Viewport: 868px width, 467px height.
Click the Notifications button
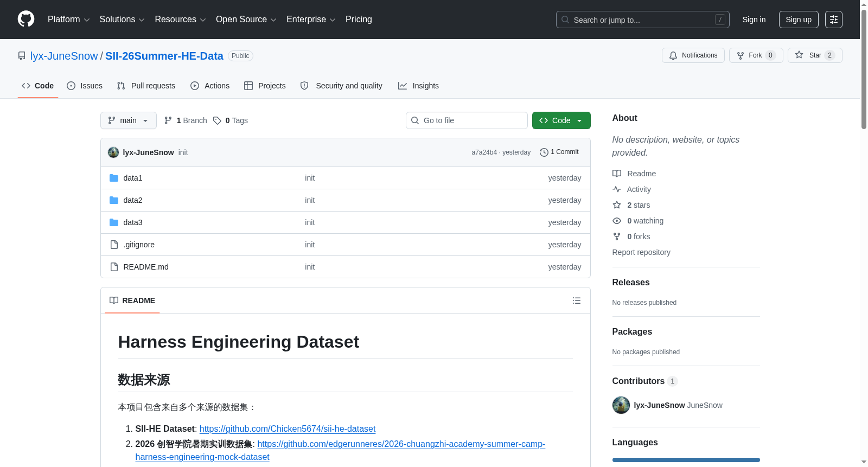[x=693, y=55]
